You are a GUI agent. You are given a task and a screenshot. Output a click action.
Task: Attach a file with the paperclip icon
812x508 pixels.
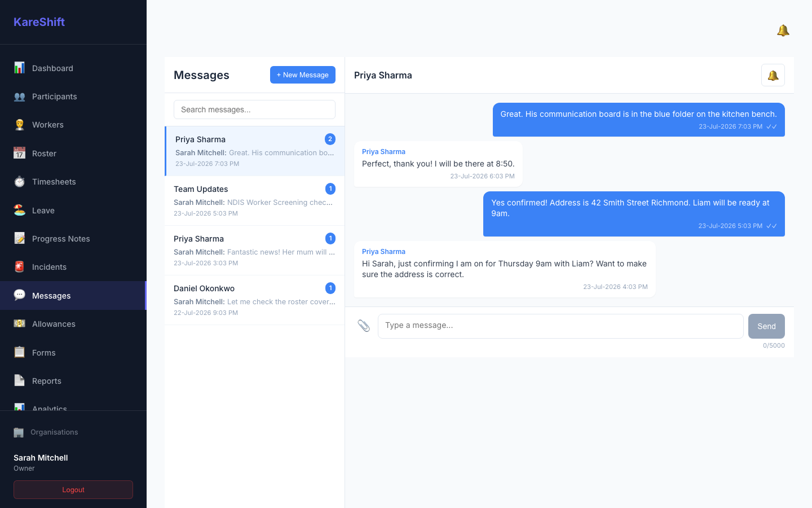(364, 326)
